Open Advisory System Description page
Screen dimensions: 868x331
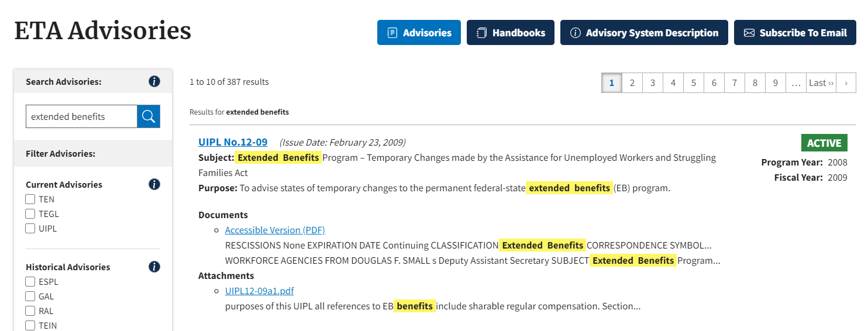[644, 33]
